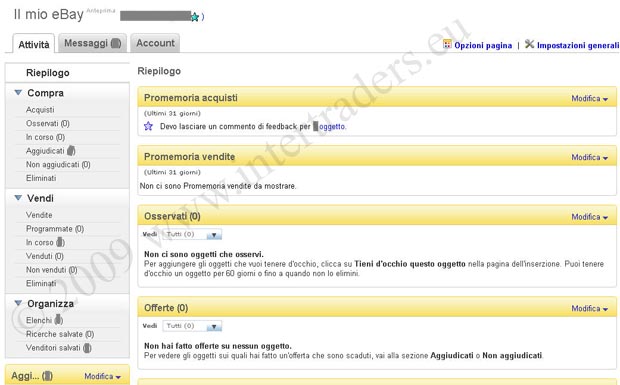The image size is (620, 385).
Task: Click the Compra section heading
Action: pyautogui.click(x=45, y=93)
